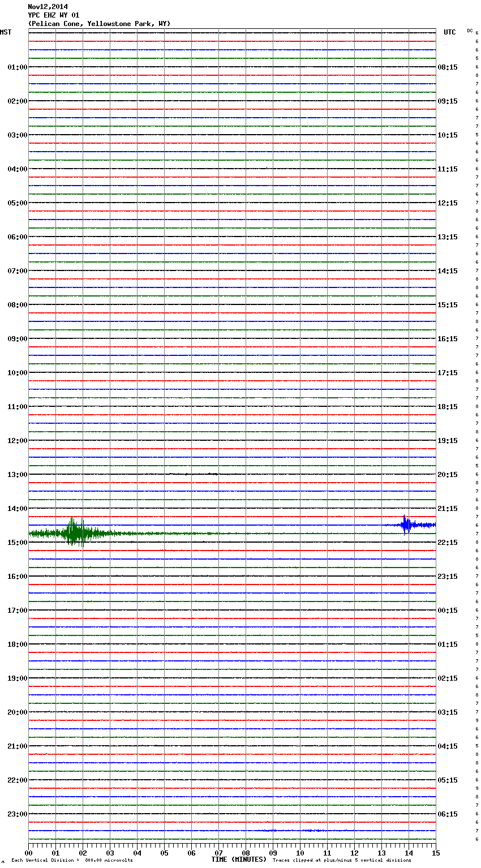Click the 23:15 UTC time label
The width and height of the screenshot is (481, 868).
pyautogui.click(x=448, y=577)
